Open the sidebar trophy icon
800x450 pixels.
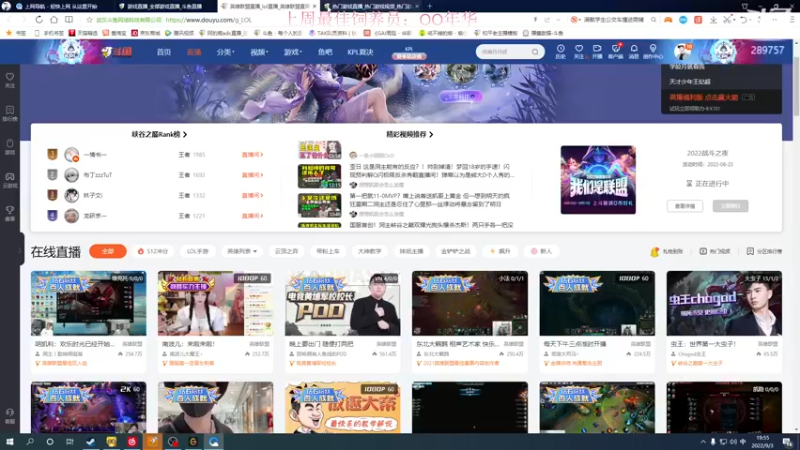click(x=10, y=213)
